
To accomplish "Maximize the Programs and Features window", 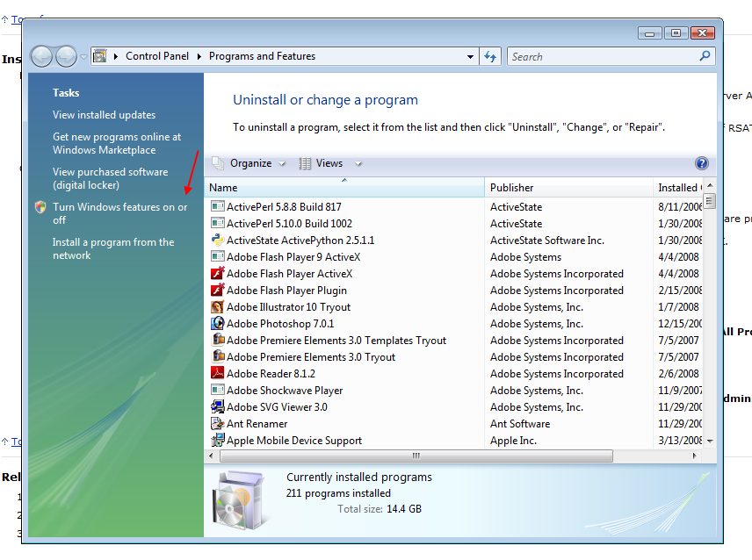I will pos(676,32).
